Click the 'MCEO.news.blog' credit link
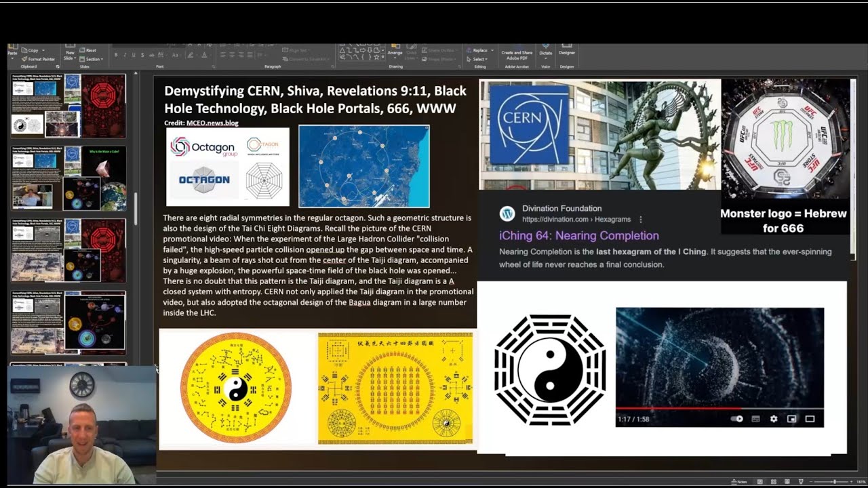 (x=212, y=123)
